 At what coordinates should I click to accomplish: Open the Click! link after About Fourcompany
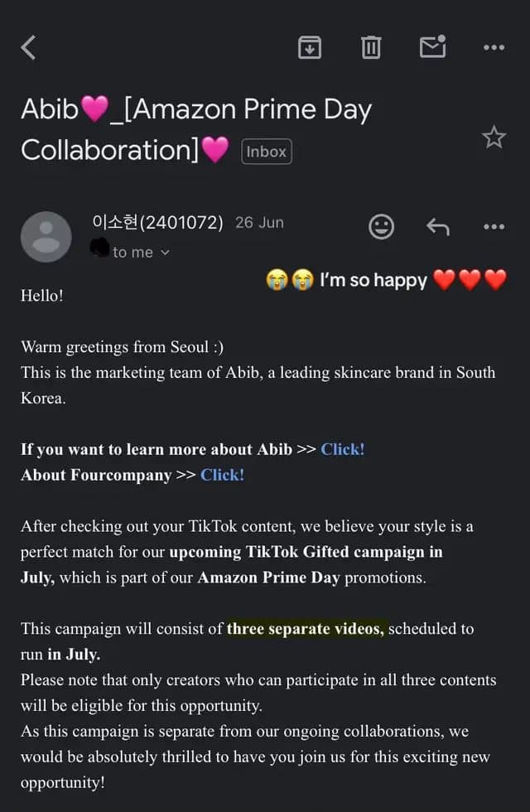223,475
